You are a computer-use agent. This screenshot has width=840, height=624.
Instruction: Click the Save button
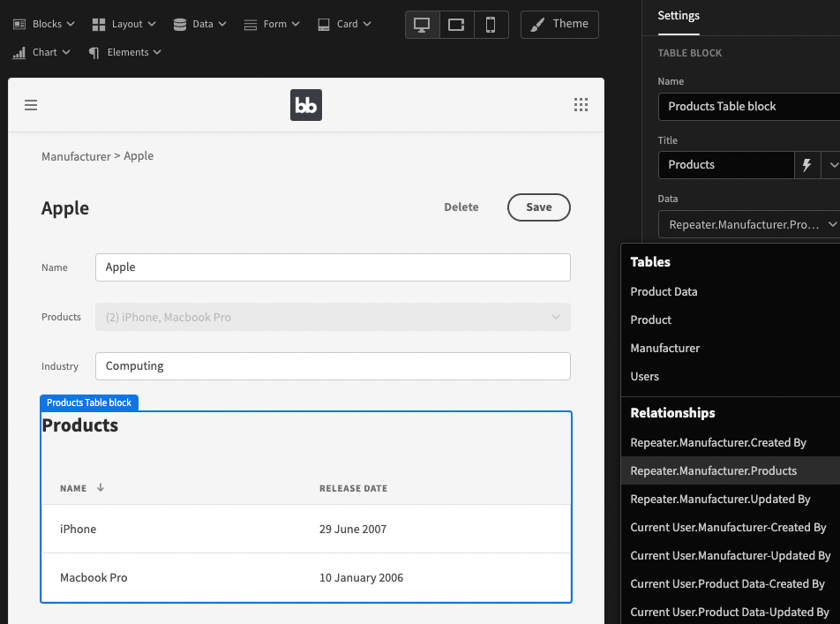[538, 207]
